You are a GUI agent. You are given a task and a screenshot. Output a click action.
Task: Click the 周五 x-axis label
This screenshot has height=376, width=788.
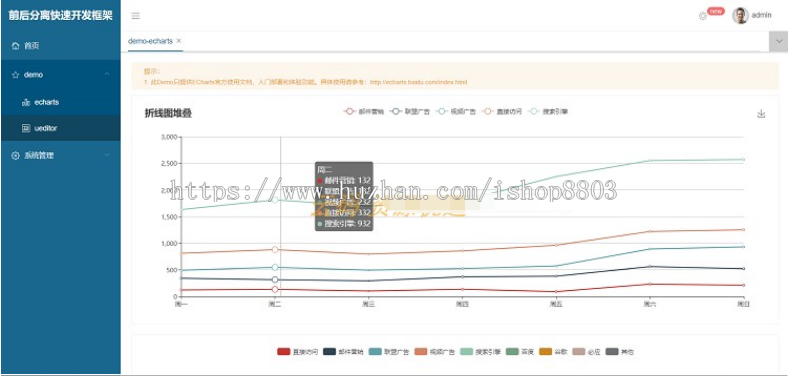point(556,304)
